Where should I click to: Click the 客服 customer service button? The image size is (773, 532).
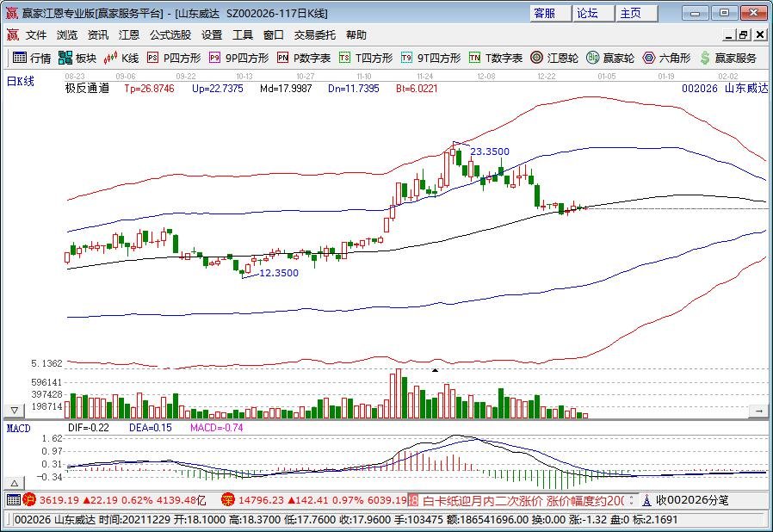[551, 13]
